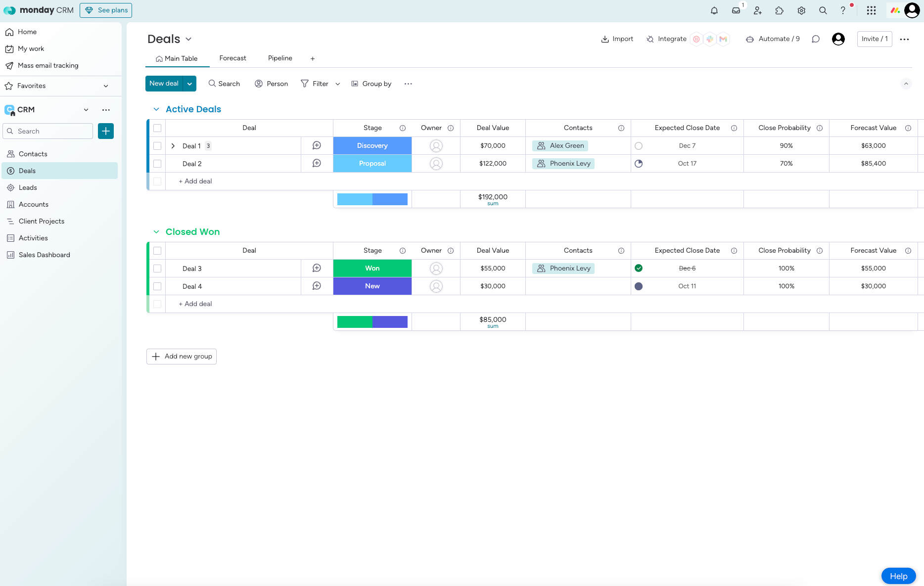924x586 pixels.
Task: Click Add new group below the tables
Action: point(181,356)
